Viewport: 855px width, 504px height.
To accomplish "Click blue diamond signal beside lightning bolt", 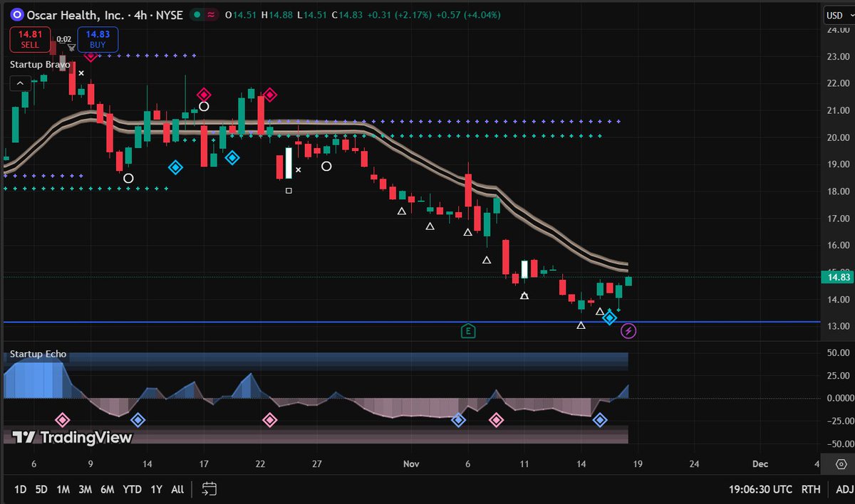I will [610, 317].
